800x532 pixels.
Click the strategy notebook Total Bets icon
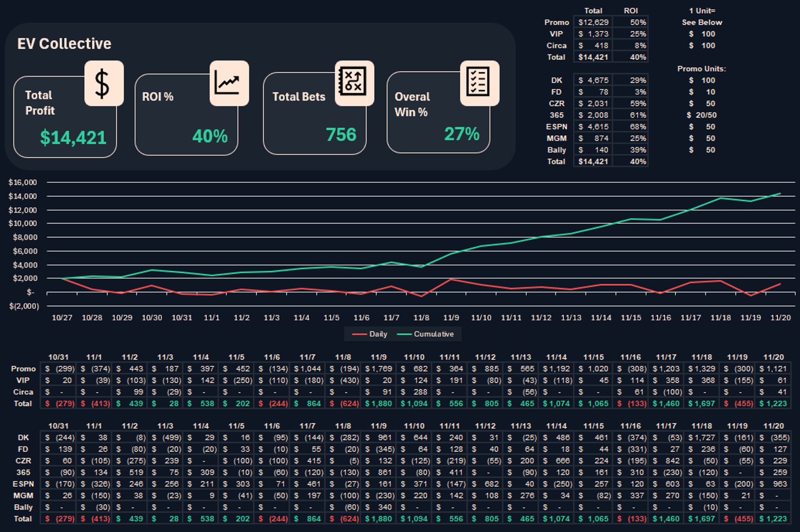point(354,83)
